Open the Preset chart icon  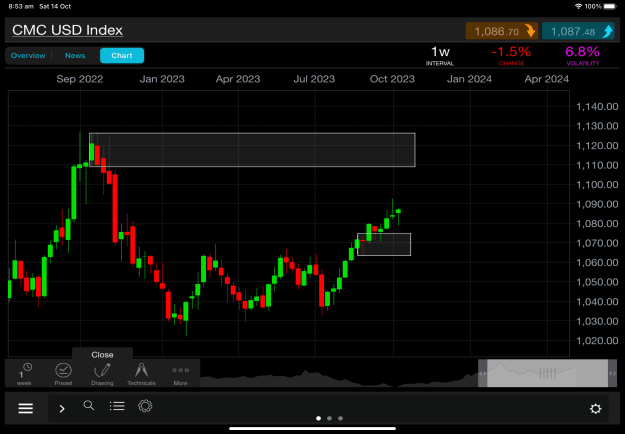coord(63,374)
